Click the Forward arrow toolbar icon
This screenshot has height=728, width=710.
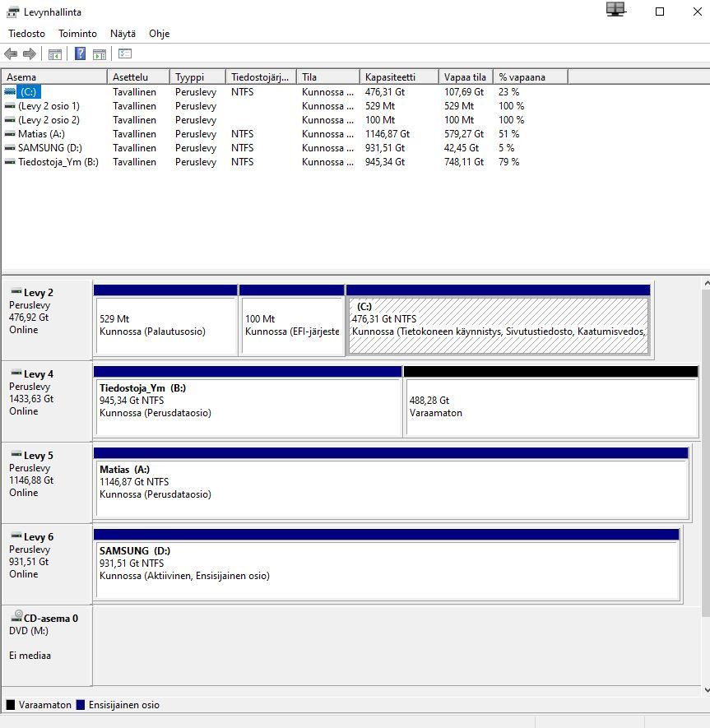[30, 53]
